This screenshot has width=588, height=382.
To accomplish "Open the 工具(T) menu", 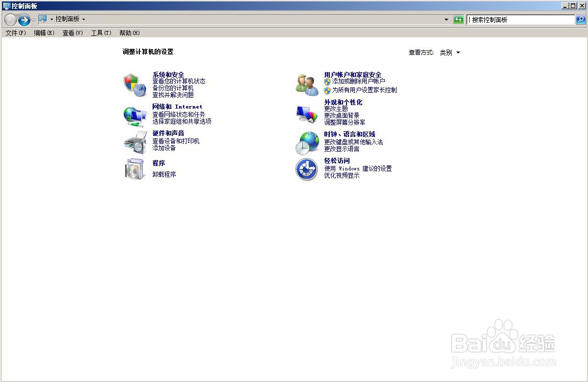I will click(x=101, y=33).
